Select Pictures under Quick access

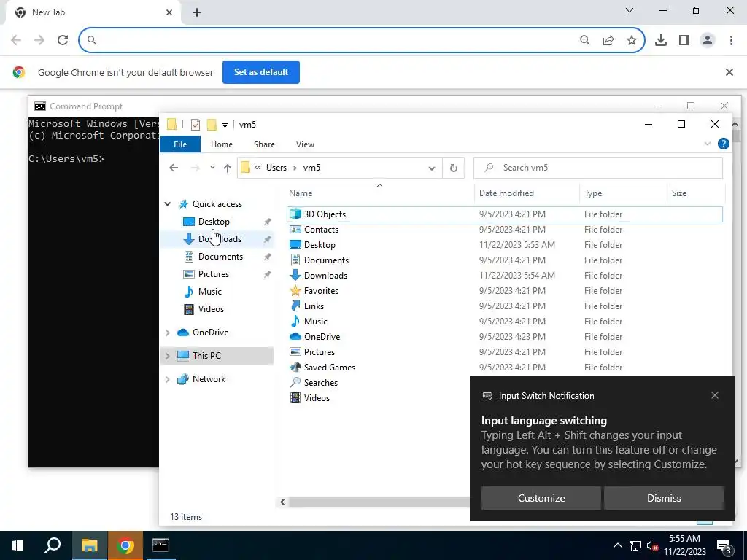coord(214,274)
